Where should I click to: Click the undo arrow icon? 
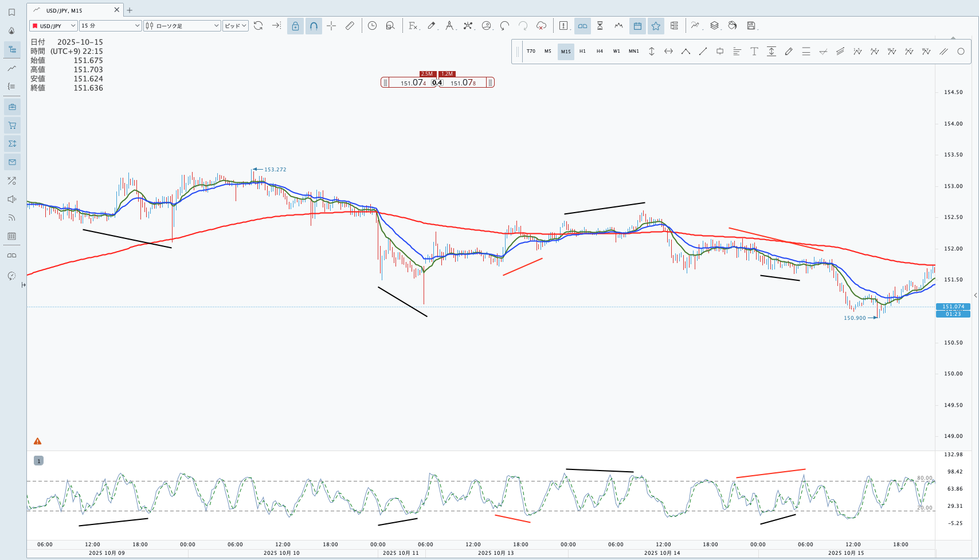505,26
